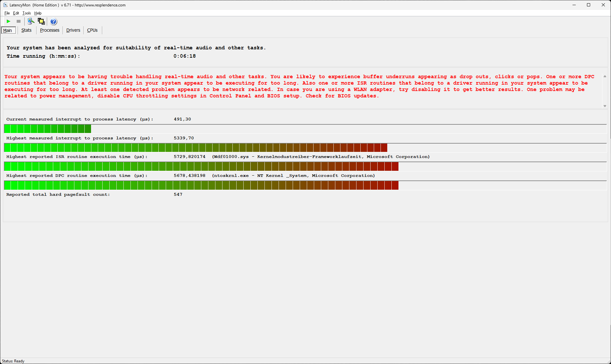This screenshot has width=611, height=364.
Task: Select the DPC execution time value 5678,438198
Action: coord(190,176)
